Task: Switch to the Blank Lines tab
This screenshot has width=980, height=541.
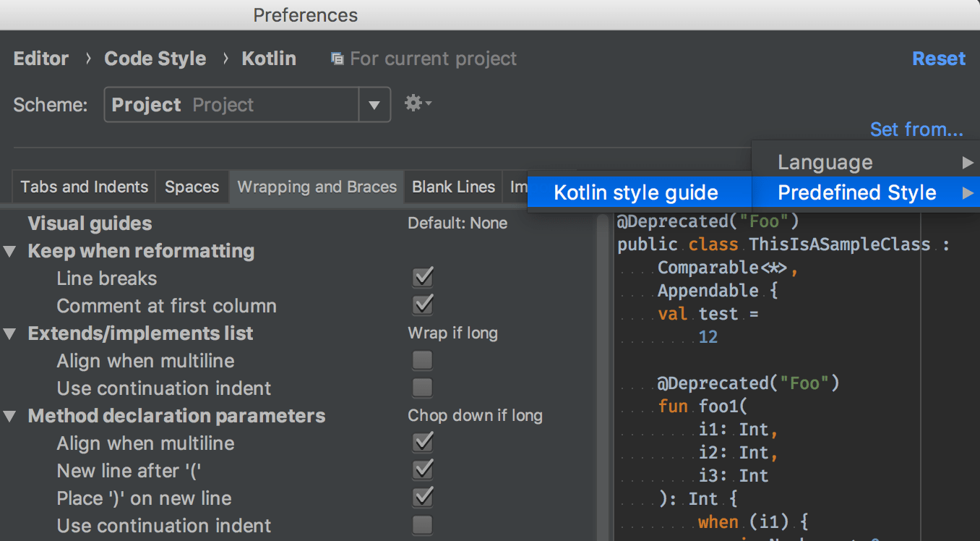Action: coord(453,187)
